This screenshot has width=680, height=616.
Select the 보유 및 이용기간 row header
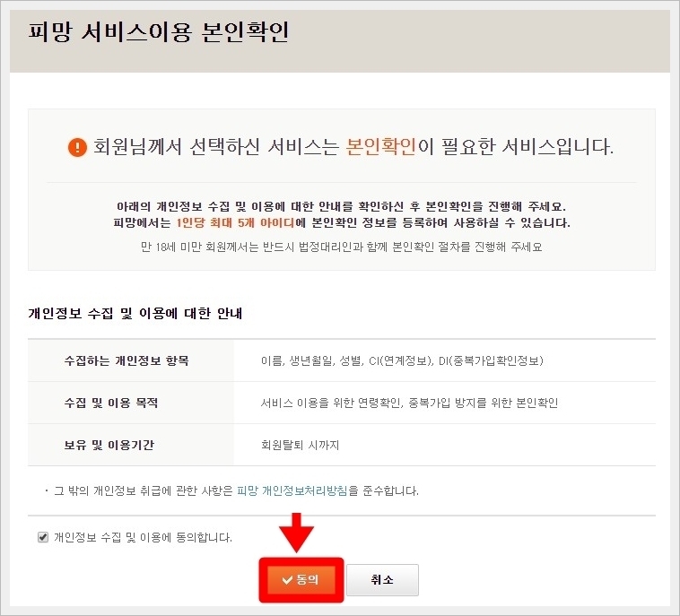coord(109,445)
